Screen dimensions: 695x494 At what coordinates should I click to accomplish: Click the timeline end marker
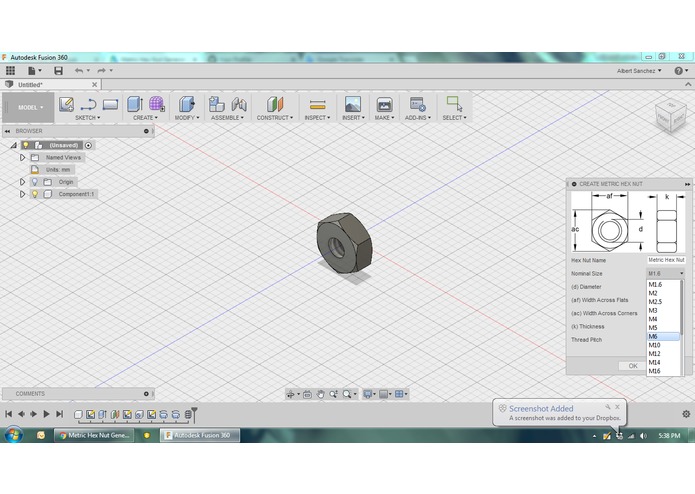pyautogui.click(x=194, y=414)
